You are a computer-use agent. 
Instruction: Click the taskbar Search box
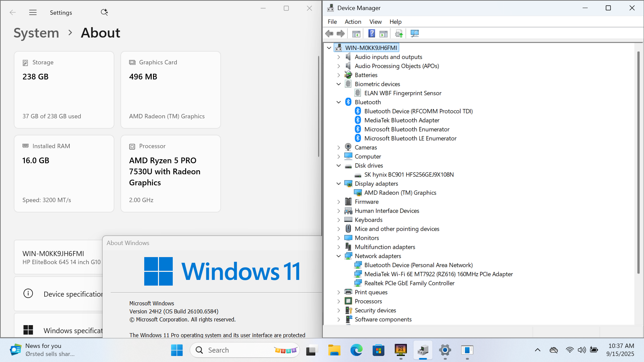(245, 350)
